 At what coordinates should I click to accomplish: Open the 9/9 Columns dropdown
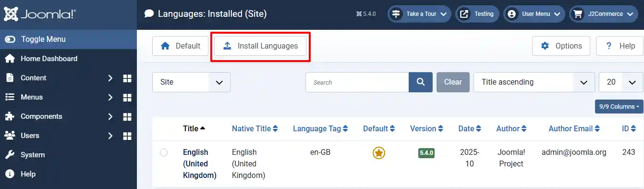[619, 107]
